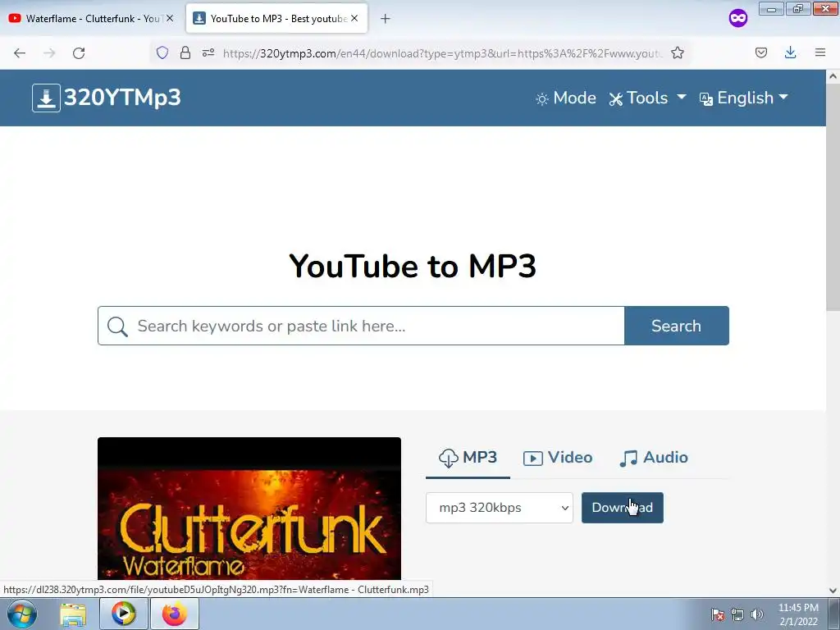Click the URL address bar text
This screenshot has height=630, width=840.
(x=443, y=53)
